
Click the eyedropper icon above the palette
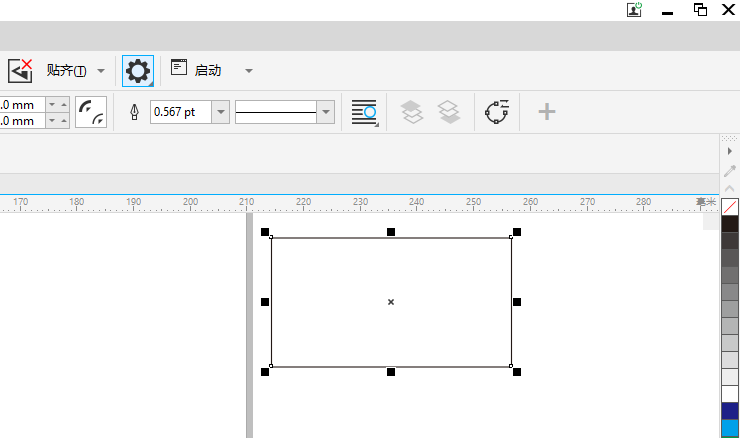pyautogui.click(x=730, y=170)
